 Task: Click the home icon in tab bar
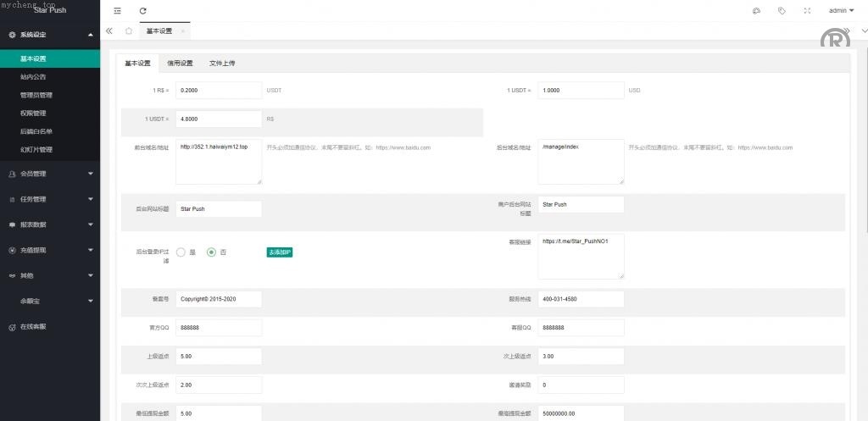coord(128,30)
